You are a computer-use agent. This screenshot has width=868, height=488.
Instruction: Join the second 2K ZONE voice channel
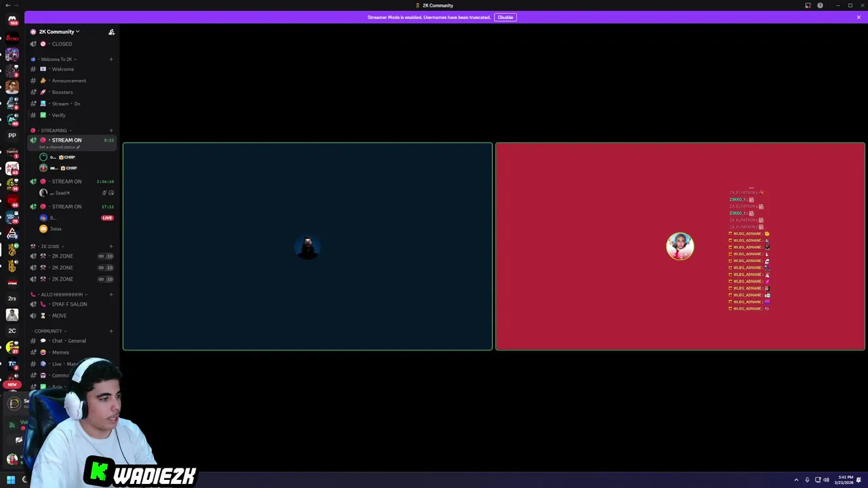(x=71, y=268)
